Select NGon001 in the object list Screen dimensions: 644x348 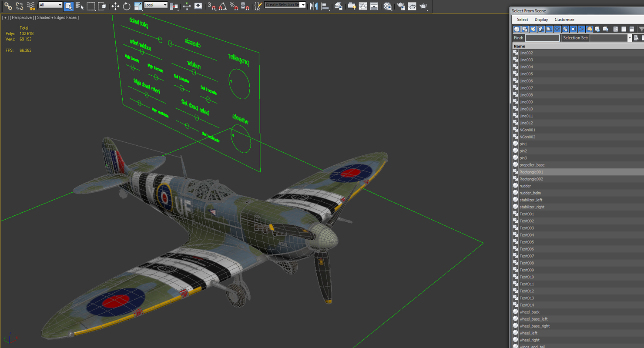578,130
